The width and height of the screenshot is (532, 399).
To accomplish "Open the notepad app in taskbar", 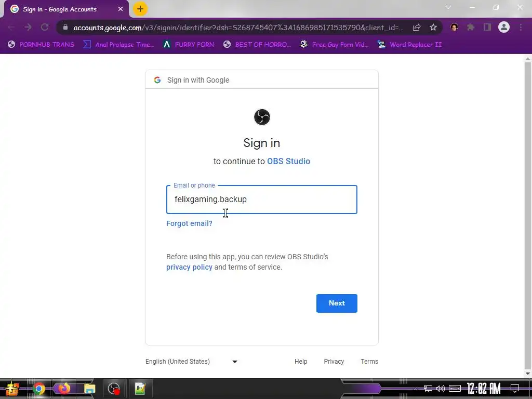I will 140,389.
